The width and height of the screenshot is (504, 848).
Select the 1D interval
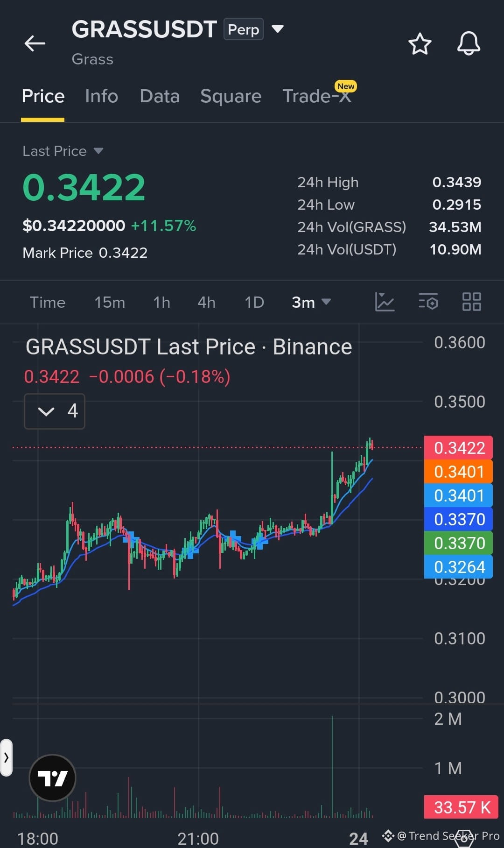click(254, 302)
